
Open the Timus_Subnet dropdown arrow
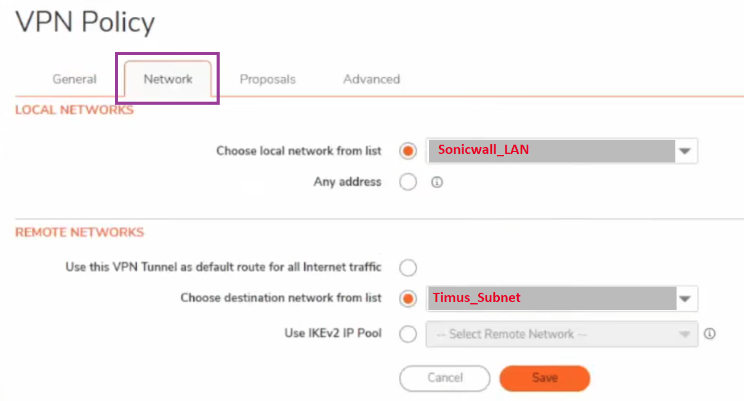685,298
